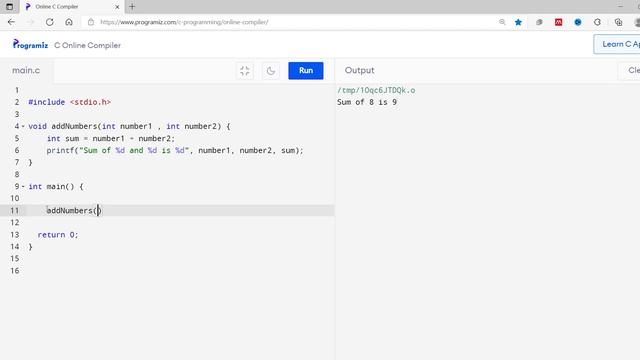Open a new browser tab
Viewport: 640px width, 360px height.
point(132,7)
